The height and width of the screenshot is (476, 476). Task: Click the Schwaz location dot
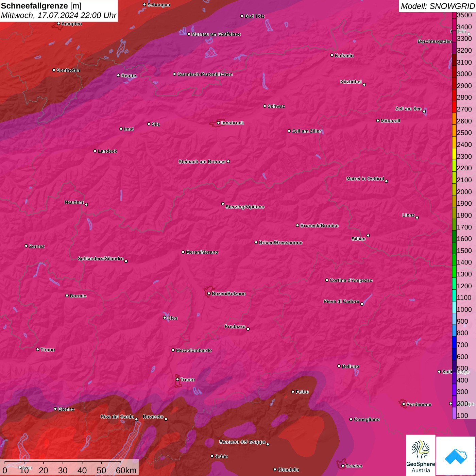[x=265, y=106]
